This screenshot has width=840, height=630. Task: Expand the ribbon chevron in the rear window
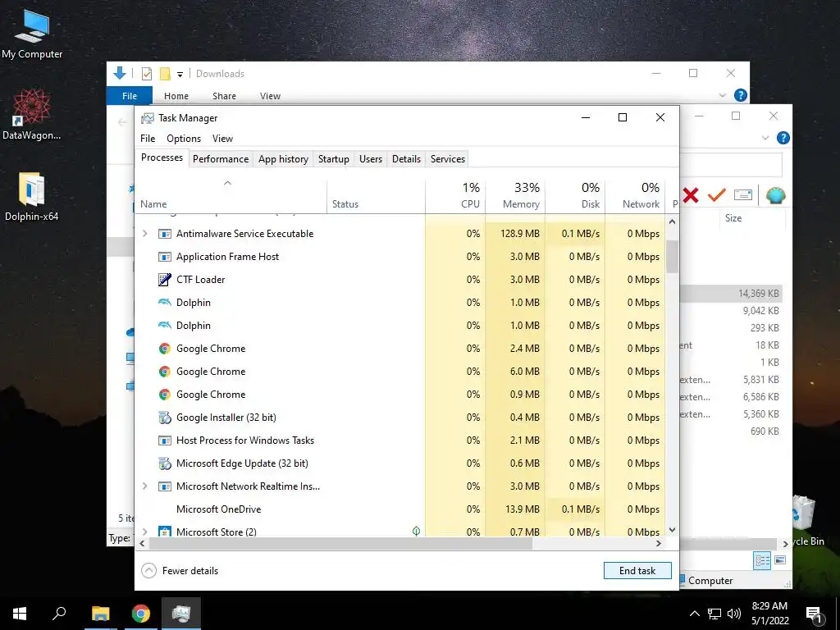coord(765,138)
